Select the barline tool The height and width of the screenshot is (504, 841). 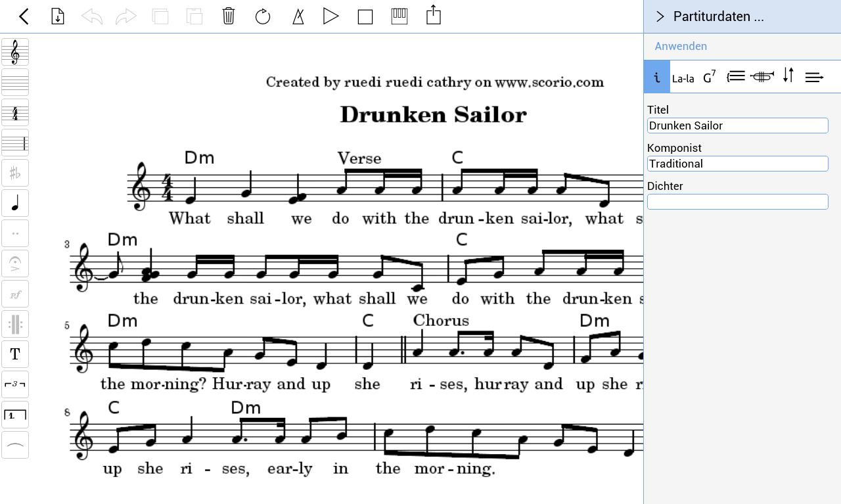[15, 143]
